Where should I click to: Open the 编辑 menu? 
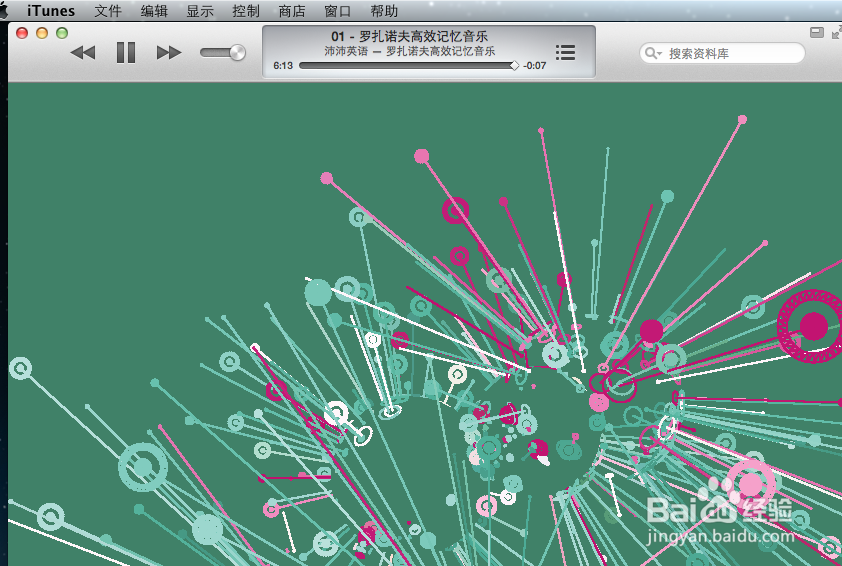(154, 11)
